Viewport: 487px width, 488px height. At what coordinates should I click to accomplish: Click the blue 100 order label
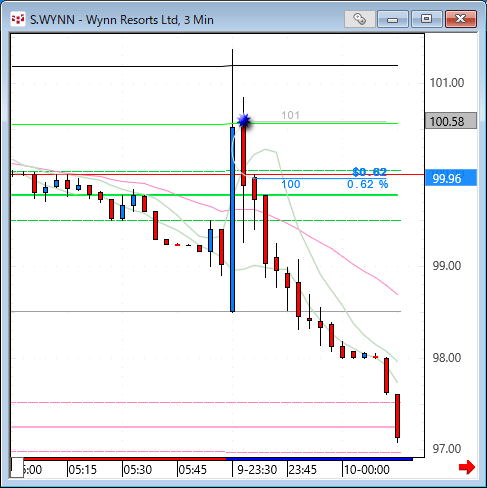coord(291,184)
